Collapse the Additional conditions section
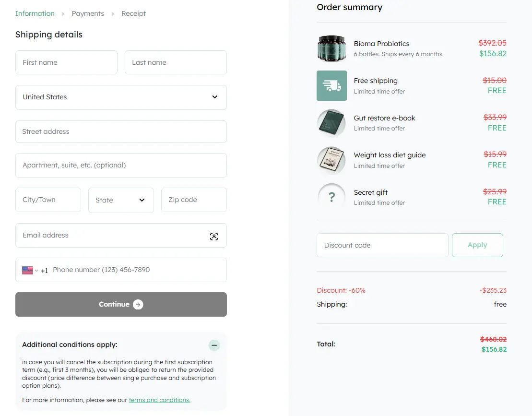This screenshot has width=532, height=416. (x=214, y=345)
